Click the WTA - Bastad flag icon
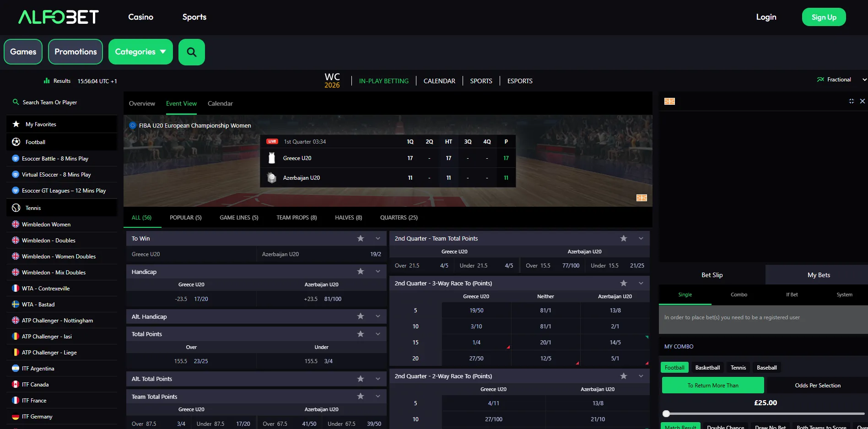This screenshot has height=429, width=868. [16, 304]
